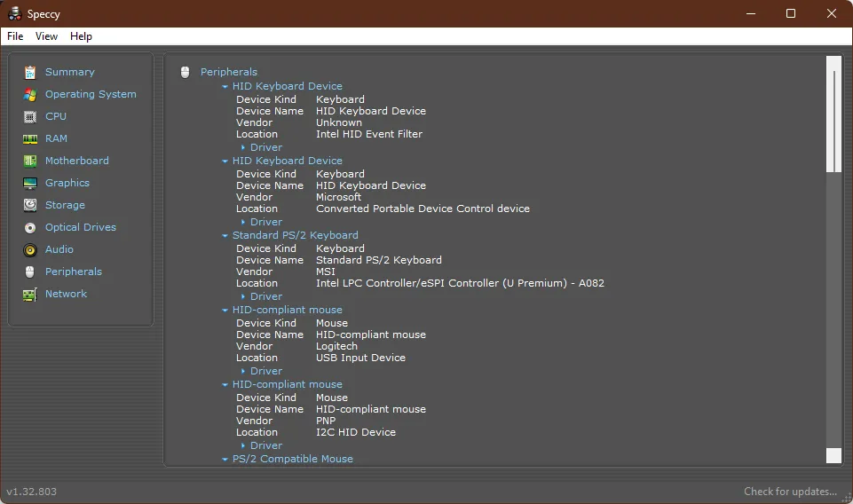Click the Graphics monitor icon
Screen dimensions: 853x504
pyautogui.click(x=30, y=183)
